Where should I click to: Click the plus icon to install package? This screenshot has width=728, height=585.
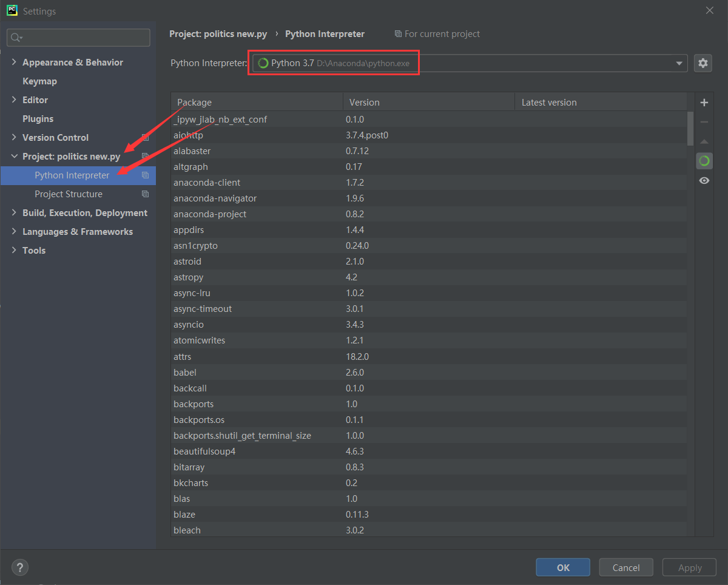tap(704, 103)
